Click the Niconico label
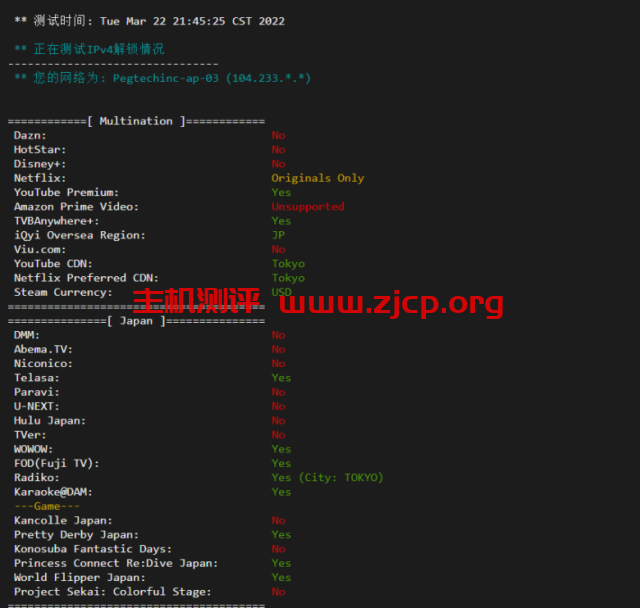 43,364
